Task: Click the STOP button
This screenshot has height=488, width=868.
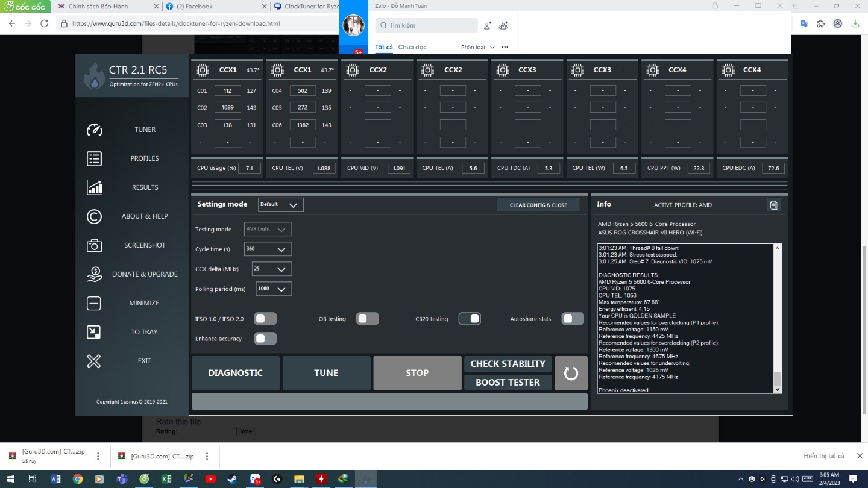Action: (417, 373)
